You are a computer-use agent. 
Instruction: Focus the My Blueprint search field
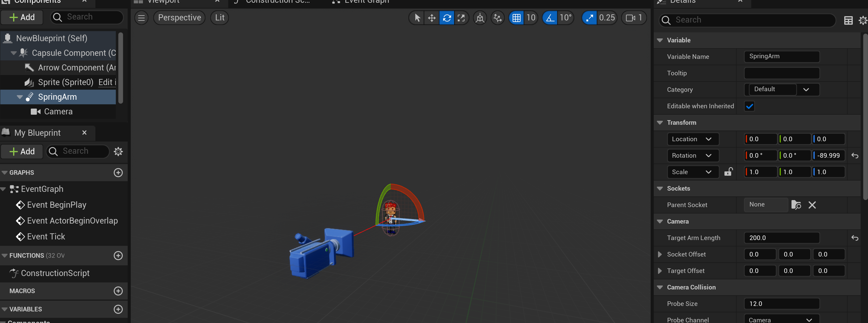(x=78, y=151)
